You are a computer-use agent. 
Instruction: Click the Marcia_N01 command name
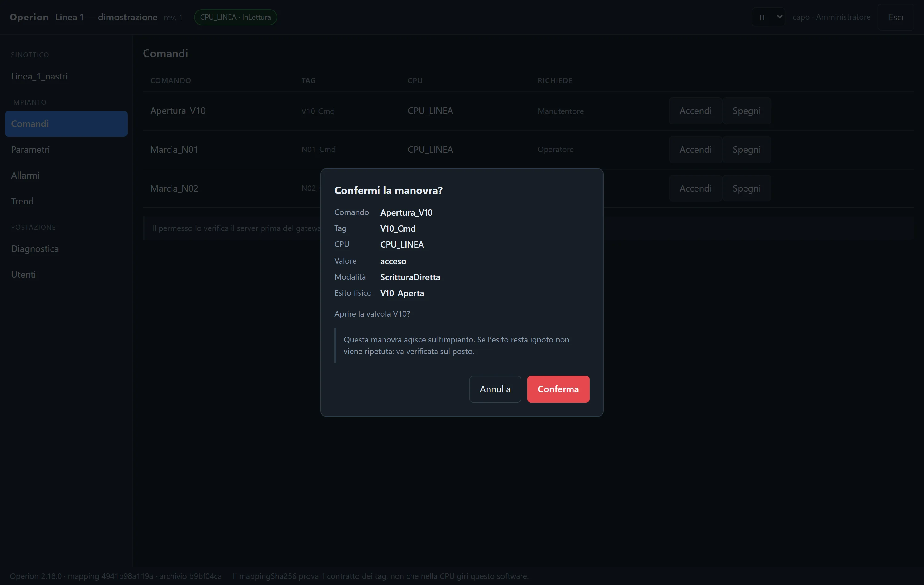174,150
